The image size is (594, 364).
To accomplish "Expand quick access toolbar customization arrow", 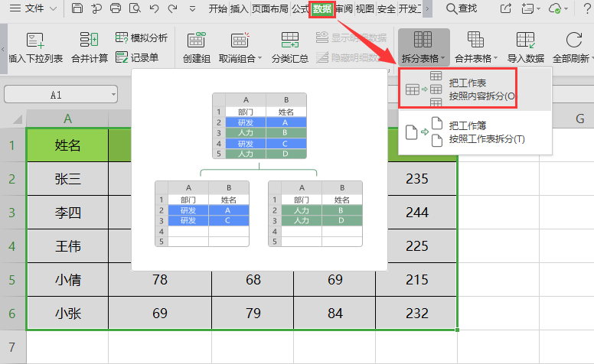I will tap(192, 8).
